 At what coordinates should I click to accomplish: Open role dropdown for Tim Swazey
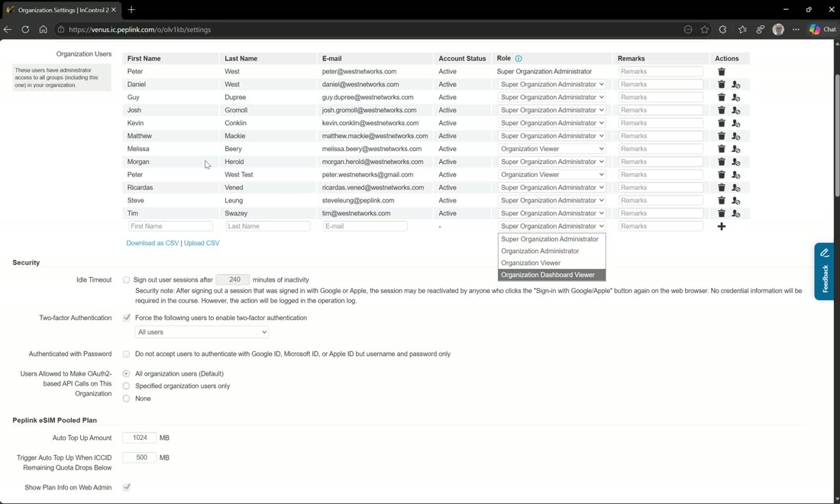(x=552, y=213)
